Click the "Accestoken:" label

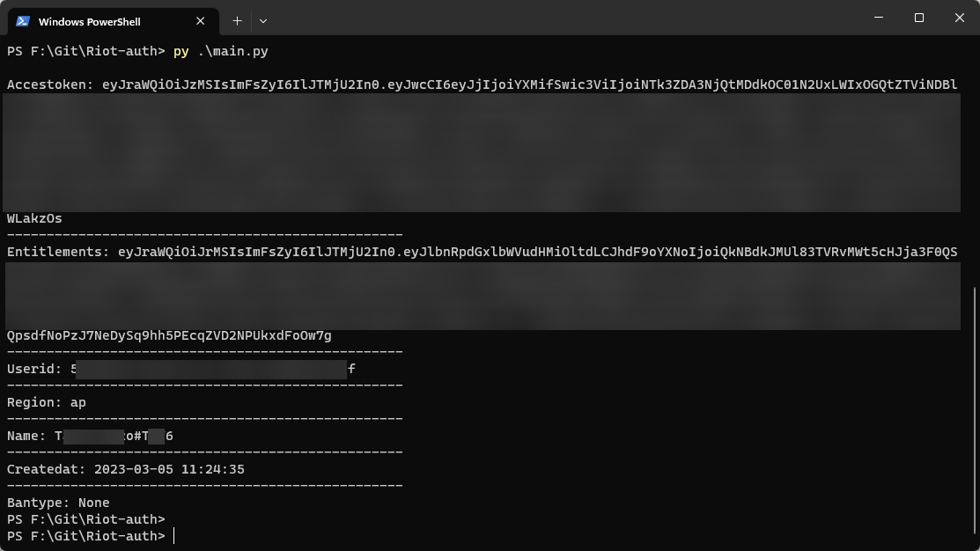(x=49, y=84)
